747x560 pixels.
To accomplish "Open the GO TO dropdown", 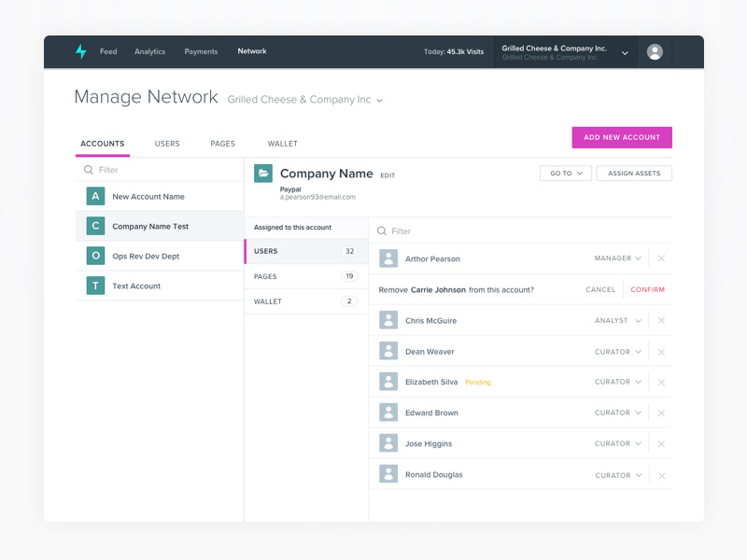I will tap(565, 174).
